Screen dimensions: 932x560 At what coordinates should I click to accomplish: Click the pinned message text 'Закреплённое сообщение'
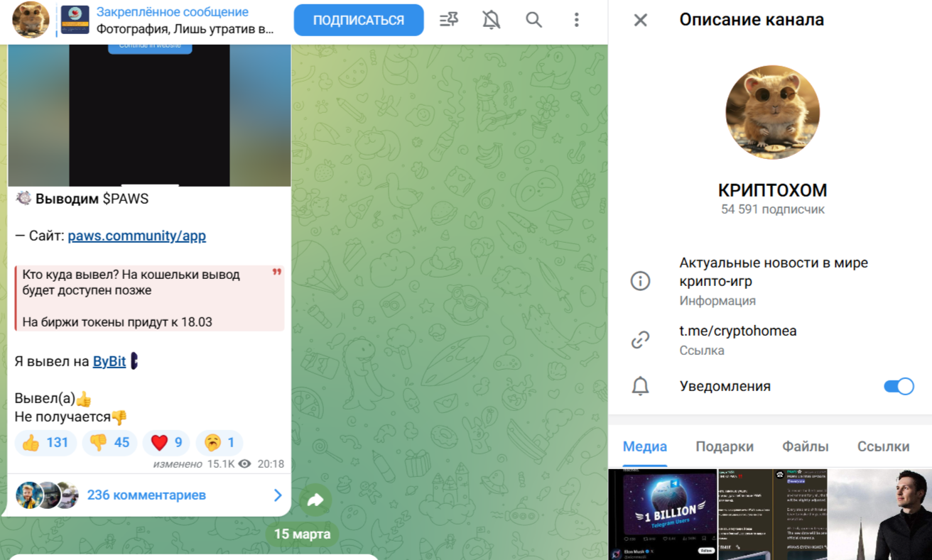coord(173,12)
